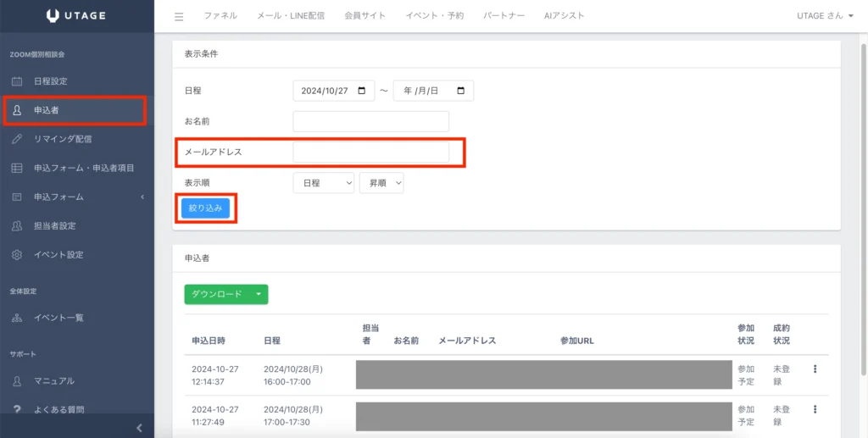Open the パートナー menu
This screenshot has width=868, height=438.
(504, 15)
